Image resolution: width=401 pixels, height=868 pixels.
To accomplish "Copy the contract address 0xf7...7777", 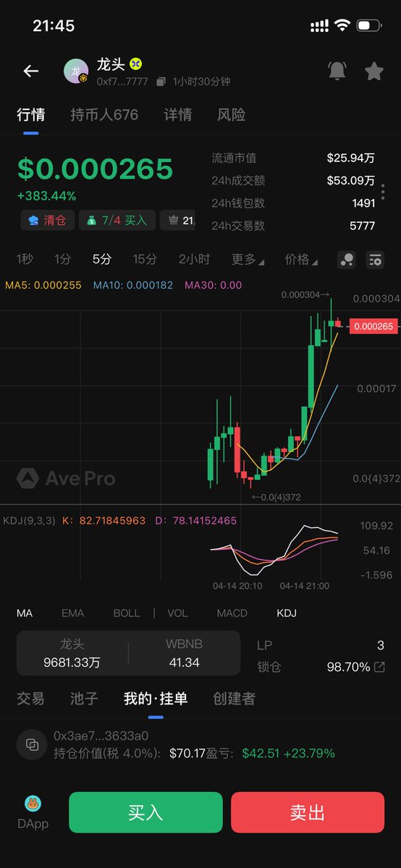I will (161, 82).
